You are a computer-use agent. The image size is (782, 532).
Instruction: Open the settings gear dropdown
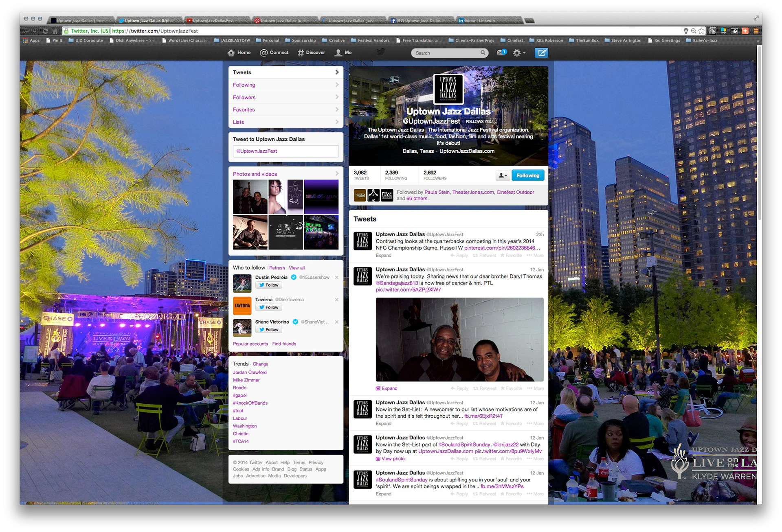(519, 53)
